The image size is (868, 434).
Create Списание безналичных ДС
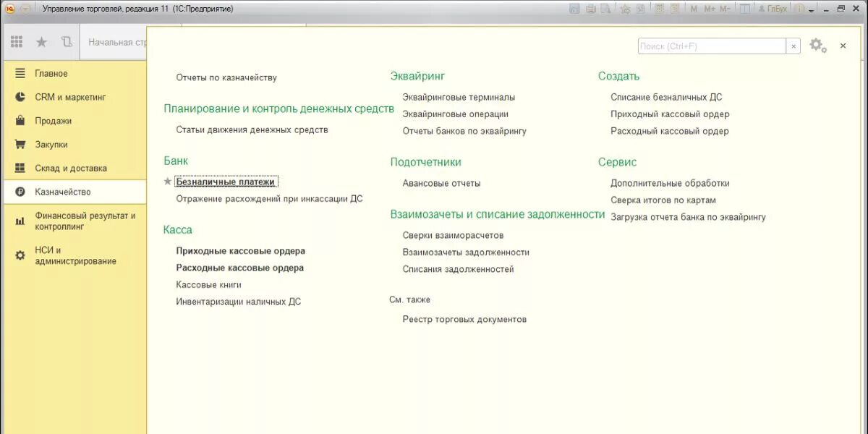coord(666,97)
